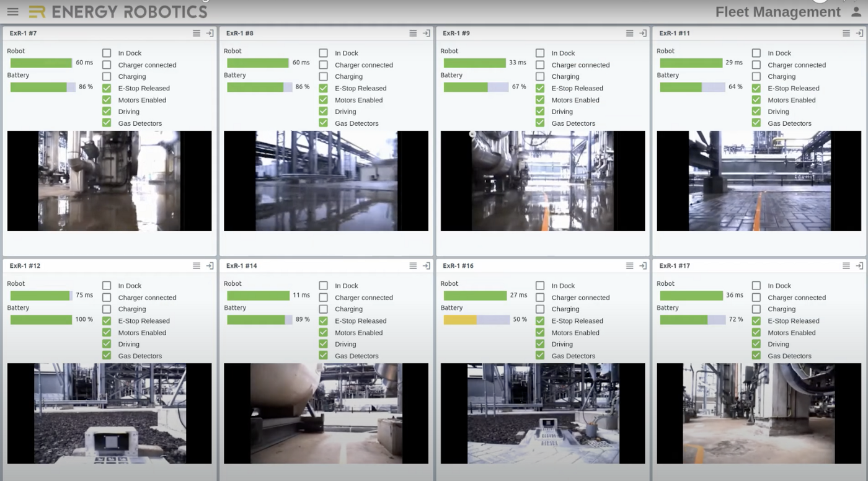Viewport: 868px width, 481px height.
Task: Toggle Gas Detectors checkbox for ExR-1 #14
Action: click(323, 356)
